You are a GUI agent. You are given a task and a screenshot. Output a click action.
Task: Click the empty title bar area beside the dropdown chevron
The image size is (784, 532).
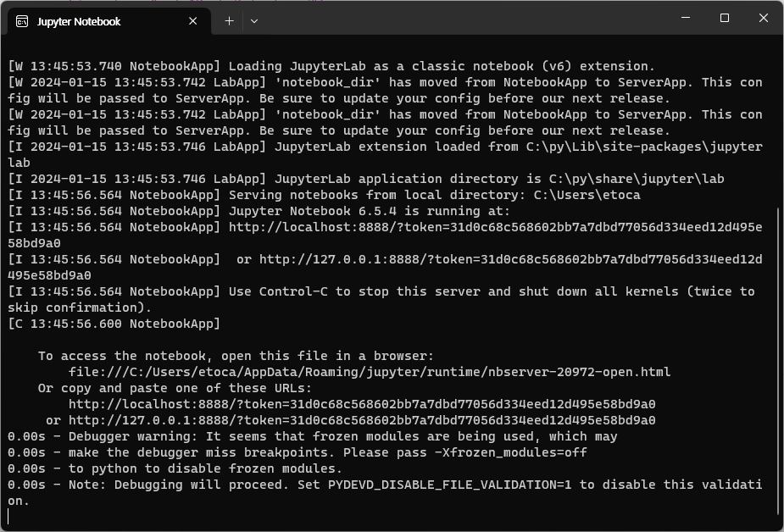point(465,20)
